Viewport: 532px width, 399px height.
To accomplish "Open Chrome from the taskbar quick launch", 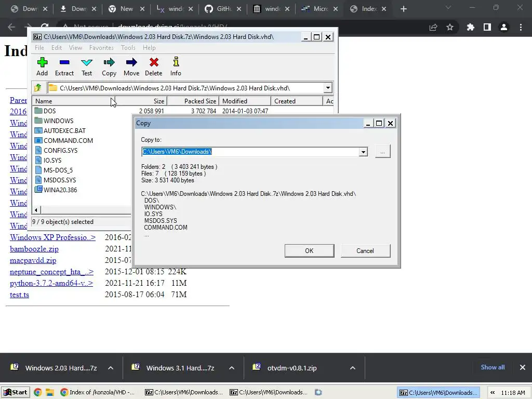I will click(37, 393).
